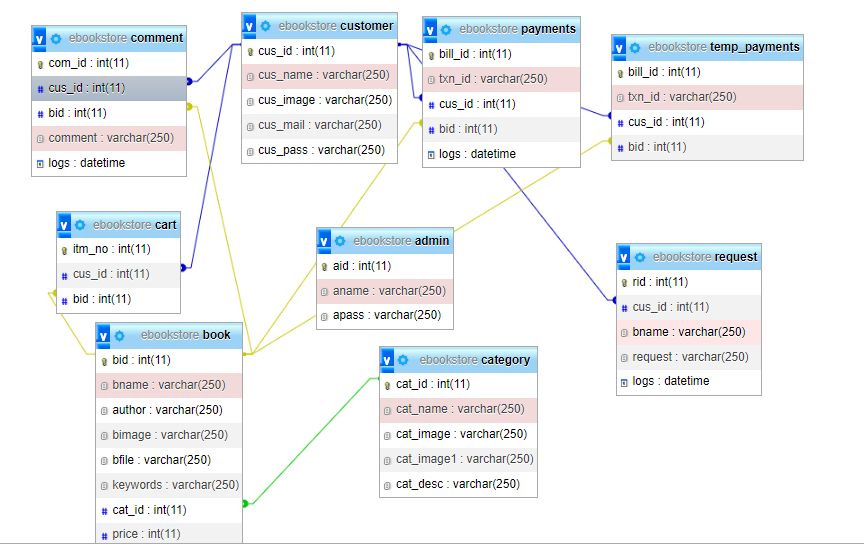864x544 pixels.
Task: Click the request 'bname : varchar(250)' field
Action: 689,332
